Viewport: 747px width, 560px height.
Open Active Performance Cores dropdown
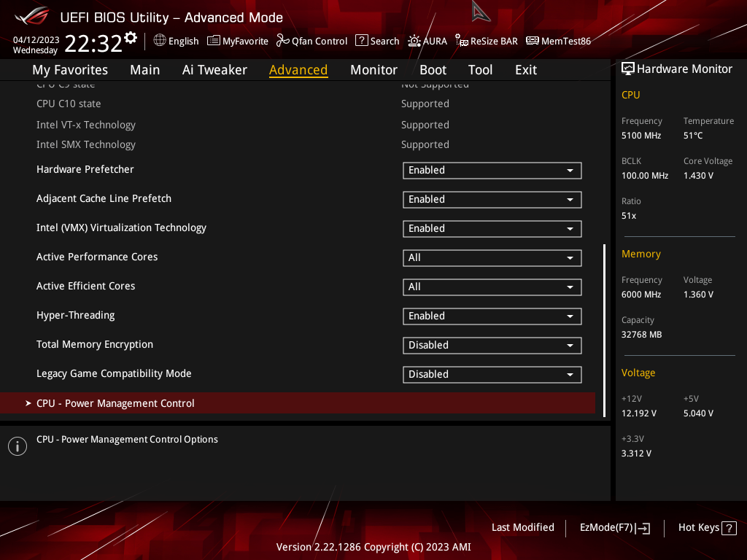(492, 257)
